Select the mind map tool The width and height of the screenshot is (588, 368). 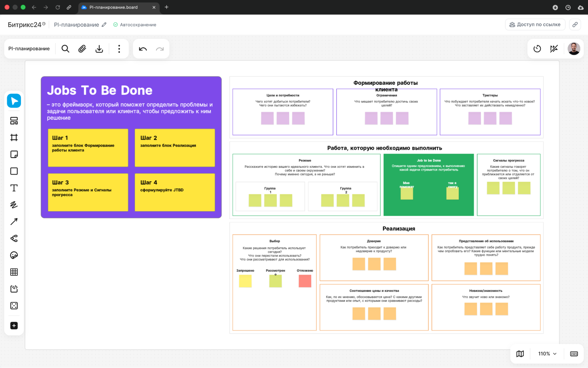(x=14, y=238)
